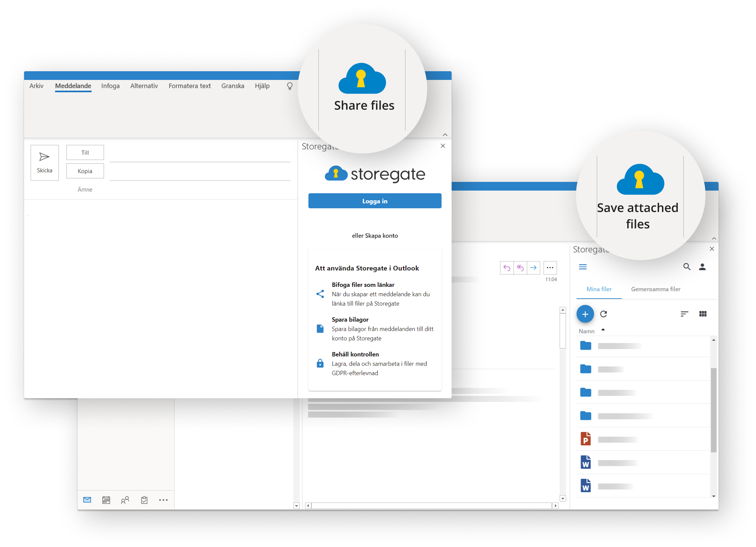Click the navigation bar more ellipsis
This screenshot has width=756, height=547.
click(163, 500)
